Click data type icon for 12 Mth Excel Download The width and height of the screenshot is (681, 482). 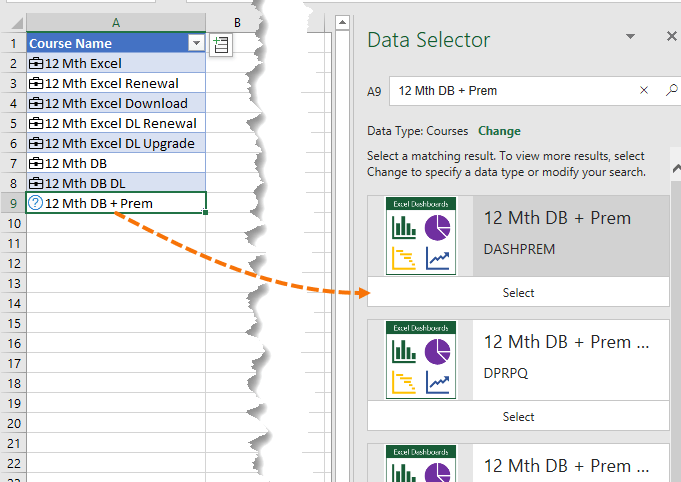[36, 103]
